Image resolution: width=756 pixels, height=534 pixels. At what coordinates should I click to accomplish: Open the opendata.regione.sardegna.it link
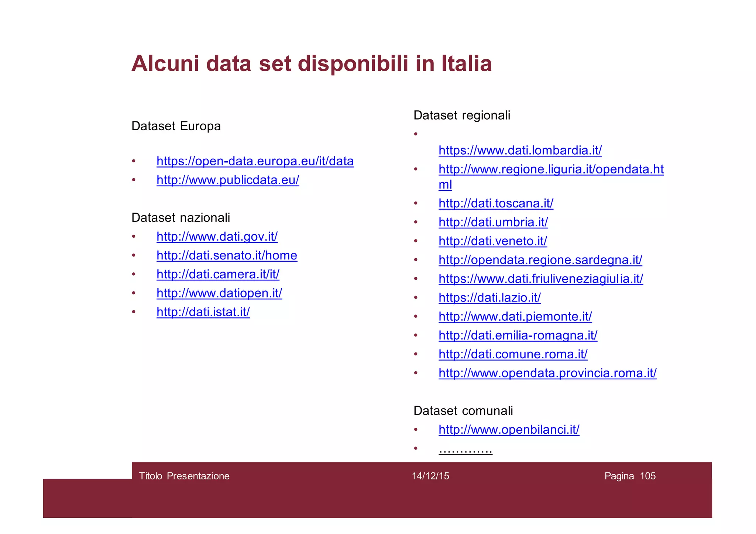tap(540, 260)
